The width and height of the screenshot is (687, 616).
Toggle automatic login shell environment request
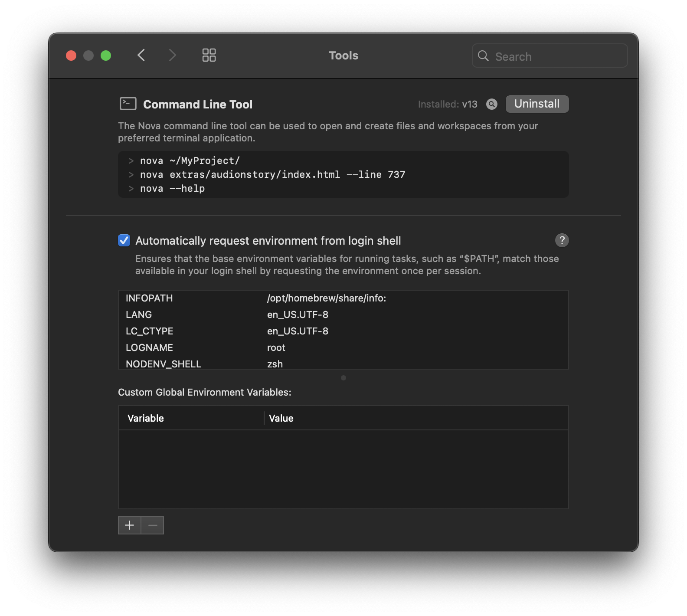coord(124,240)
